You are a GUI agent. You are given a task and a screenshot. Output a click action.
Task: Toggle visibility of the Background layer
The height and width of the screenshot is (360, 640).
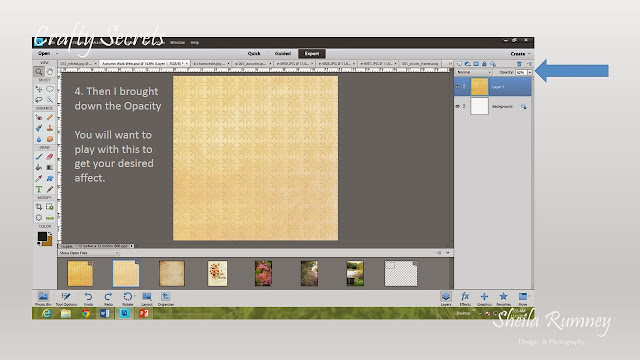pos(458,106)
